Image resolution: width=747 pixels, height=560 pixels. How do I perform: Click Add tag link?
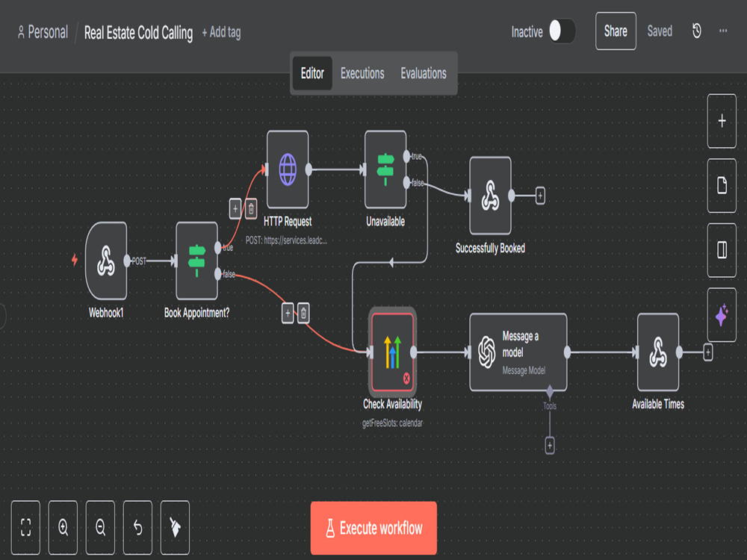[222, 32]
